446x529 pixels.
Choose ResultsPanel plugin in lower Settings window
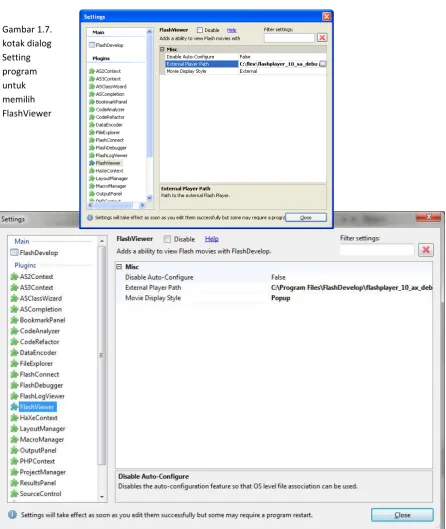[33, 483]
